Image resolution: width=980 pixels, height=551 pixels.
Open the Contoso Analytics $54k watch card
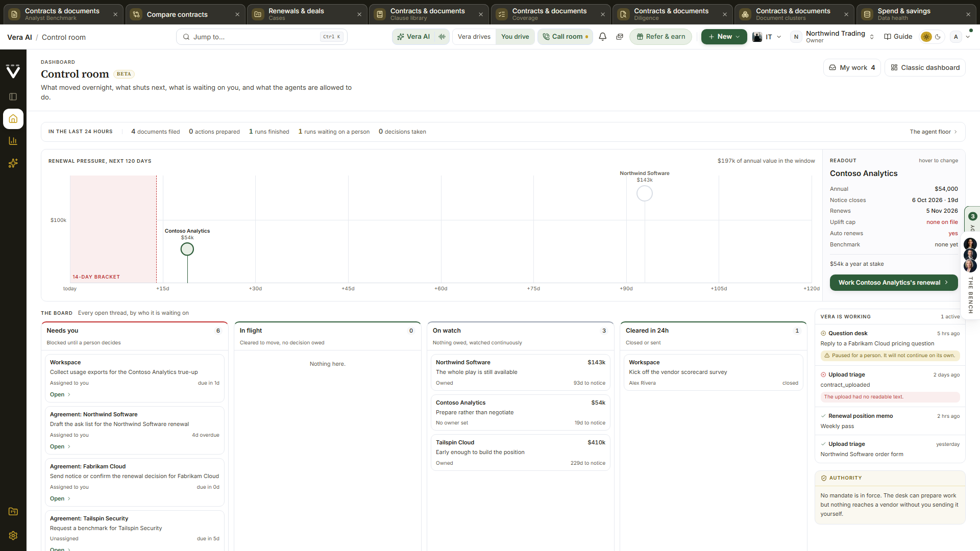point(520,413)
